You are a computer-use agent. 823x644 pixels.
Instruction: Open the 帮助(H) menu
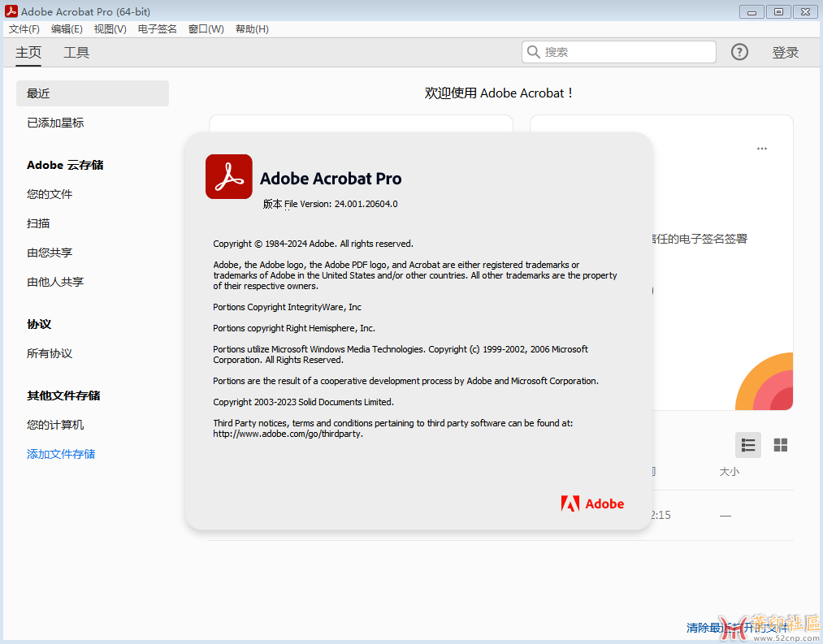[252, 29]
